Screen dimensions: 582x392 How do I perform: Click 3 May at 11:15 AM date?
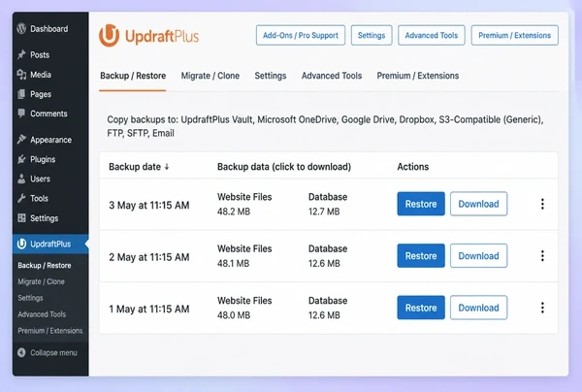click(x=148, y=206)
